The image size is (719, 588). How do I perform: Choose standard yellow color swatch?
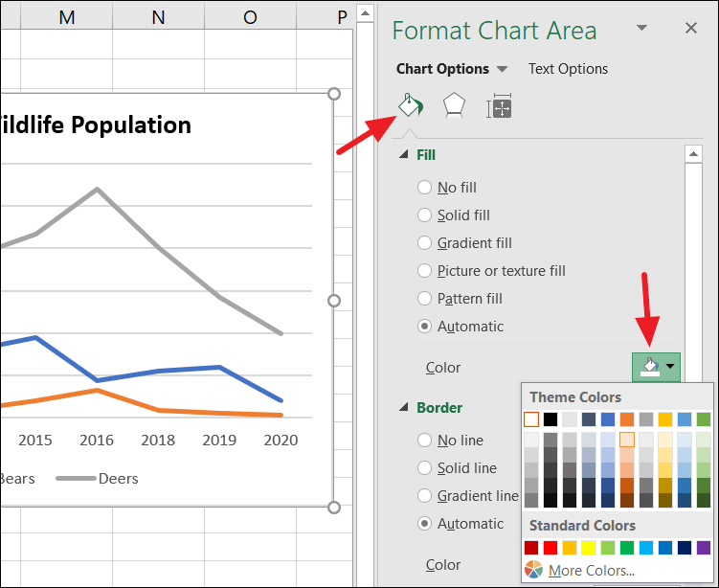(588, 547)
